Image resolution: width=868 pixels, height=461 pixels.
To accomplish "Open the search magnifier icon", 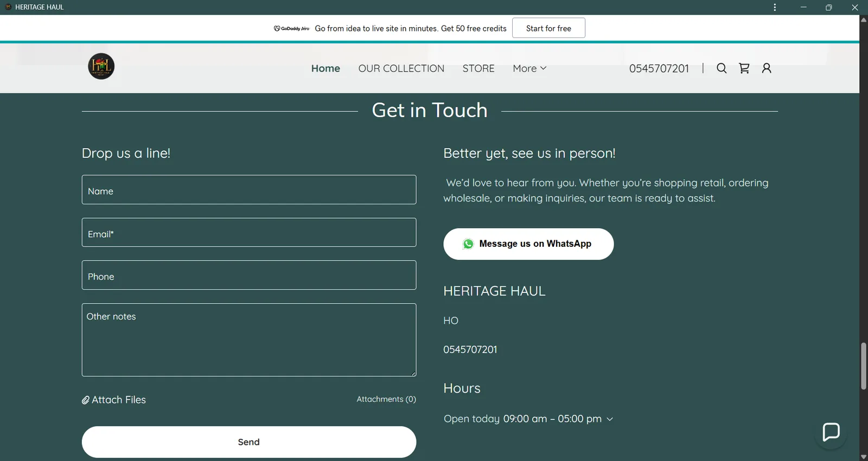I will 722,68.
